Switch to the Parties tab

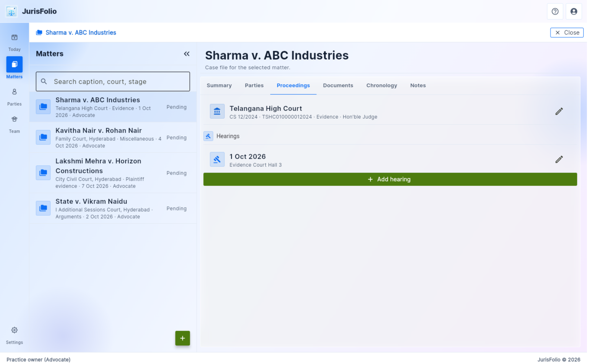tap(254, 86)
